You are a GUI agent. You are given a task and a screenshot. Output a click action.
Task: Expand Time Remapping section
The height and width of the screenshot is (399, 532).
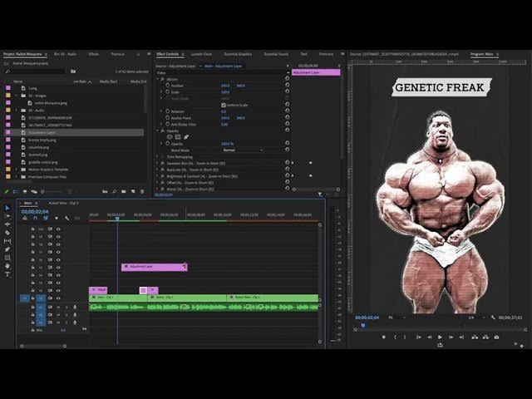(157, 157)
